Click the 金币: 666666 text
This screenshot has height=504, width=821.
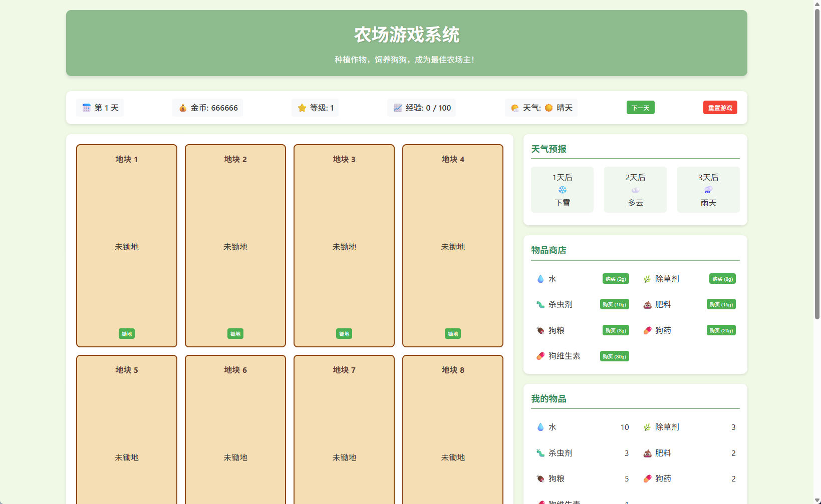[214, 108]
